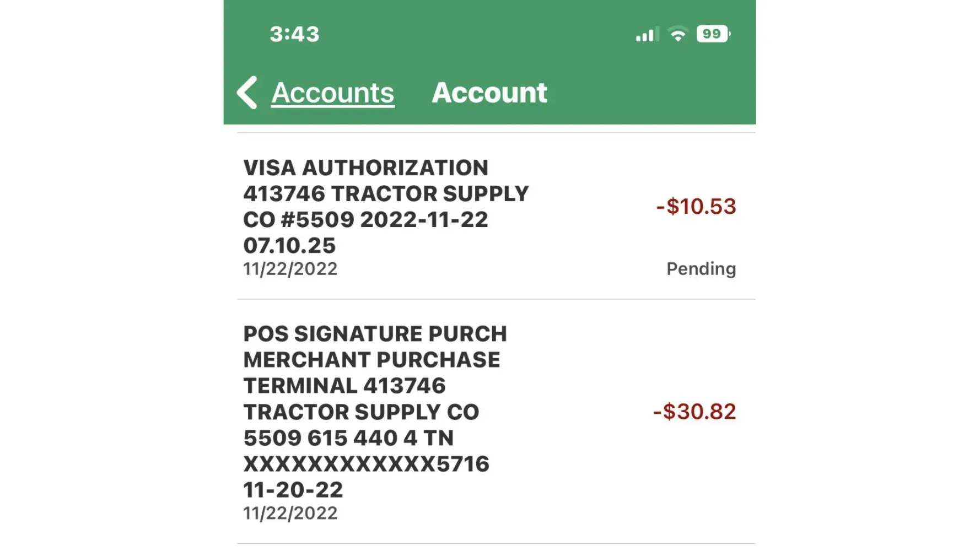
Task: Tap the cellular signal strength icon
Action: (x=647, y=34)
